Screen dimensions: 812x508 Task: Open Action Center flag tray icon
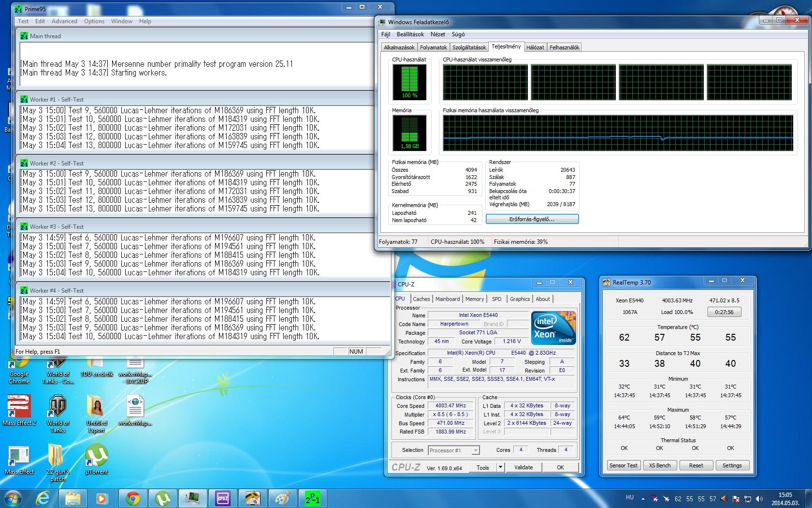tap(736, 498)
